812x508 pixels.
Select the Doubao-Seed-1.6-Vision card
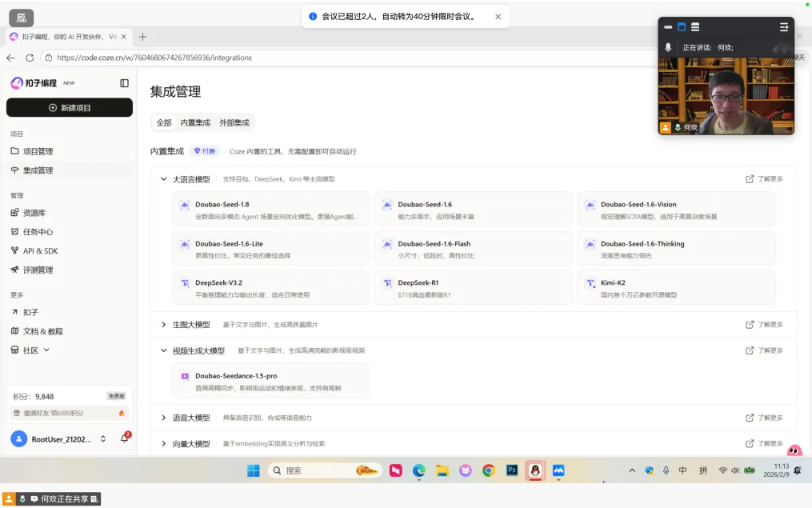(x=676, y=210)
